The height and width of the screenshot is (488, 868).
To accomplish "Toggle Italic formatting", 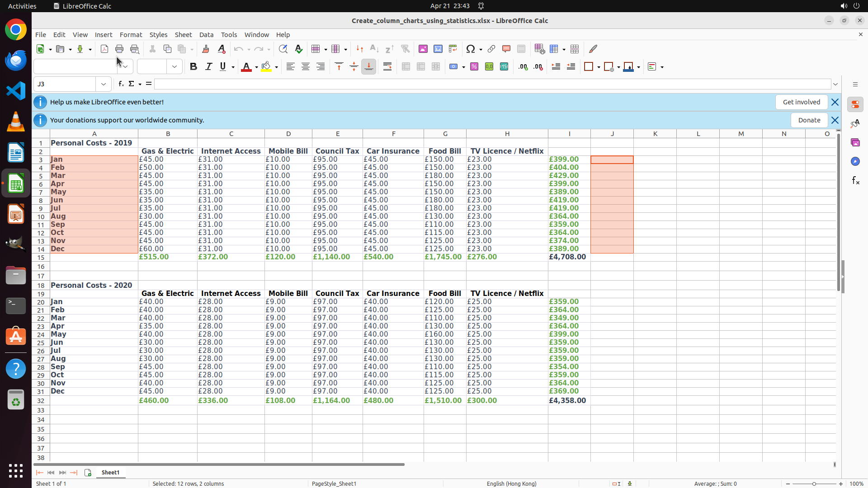I will 208,67.
